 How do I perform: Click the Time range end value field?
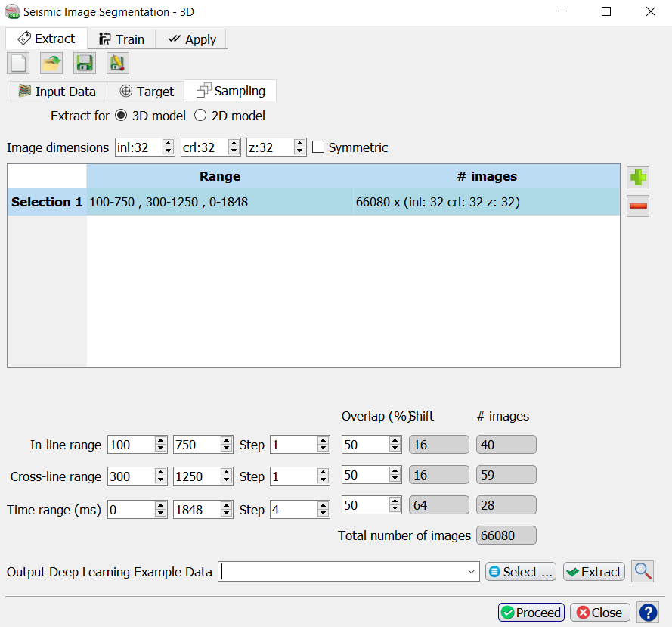[x=195, y=510]
